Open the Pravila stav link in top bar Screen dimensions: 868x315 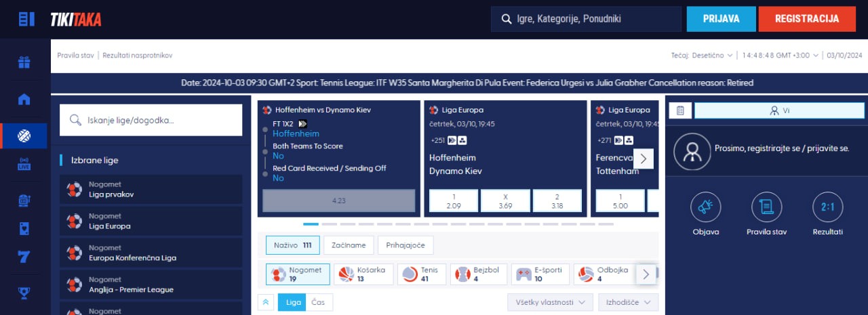coord(75,56)
